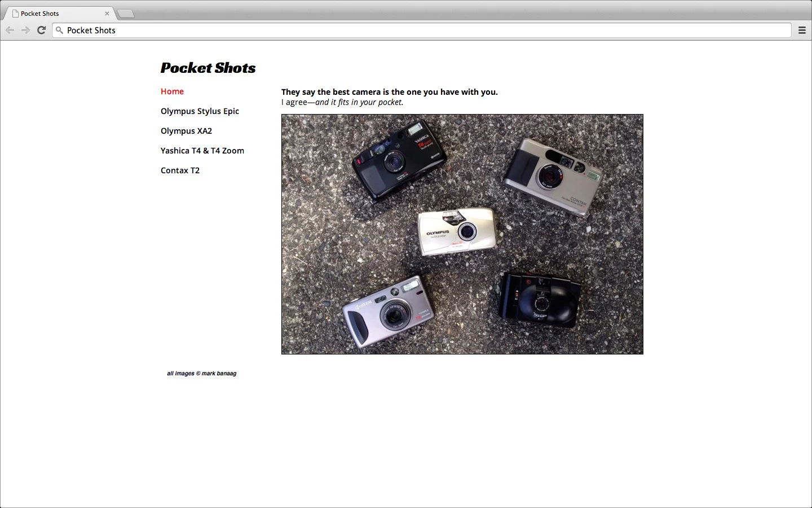This screenshot has width=812, height=508.
Task: Close the Pocket Shots tab
Action: 107,14
